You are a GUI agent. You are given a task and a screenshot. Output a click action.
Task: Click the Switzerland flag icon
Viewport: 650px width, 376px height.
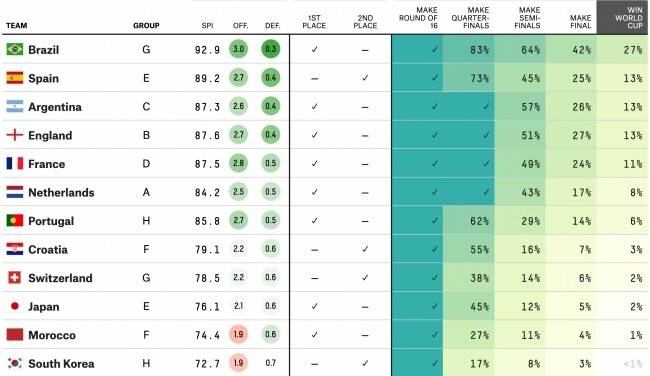click(15, 277)
